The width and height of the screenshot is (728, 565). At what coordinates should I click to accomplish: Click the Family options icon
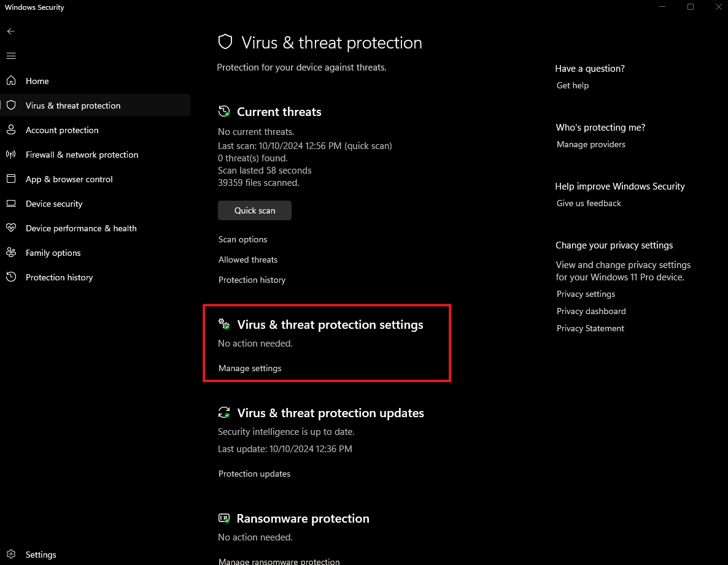click(11, 253)
